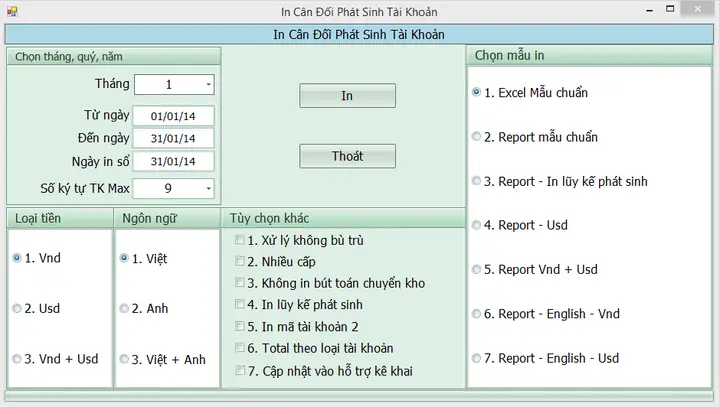Click the Từ ngày date field
This screenshot has width=720, height=407.
click(174, 116)
